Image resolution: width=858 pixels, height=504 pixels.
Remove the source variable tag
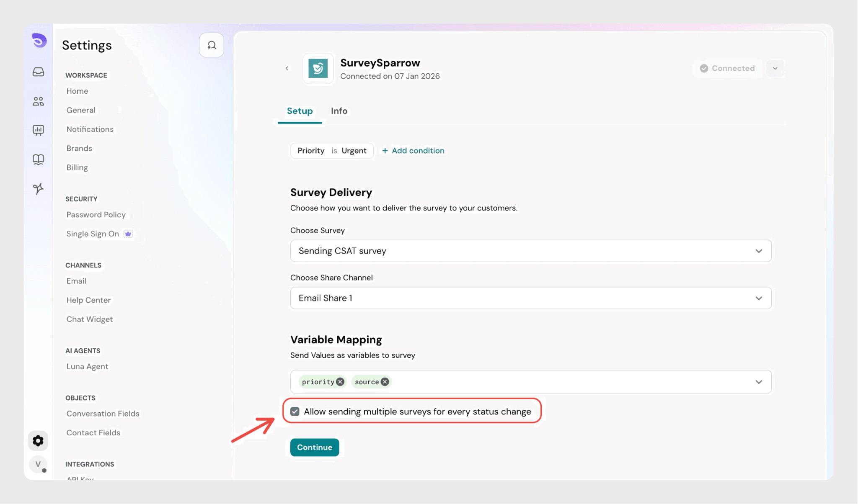(x=385, y=382)
